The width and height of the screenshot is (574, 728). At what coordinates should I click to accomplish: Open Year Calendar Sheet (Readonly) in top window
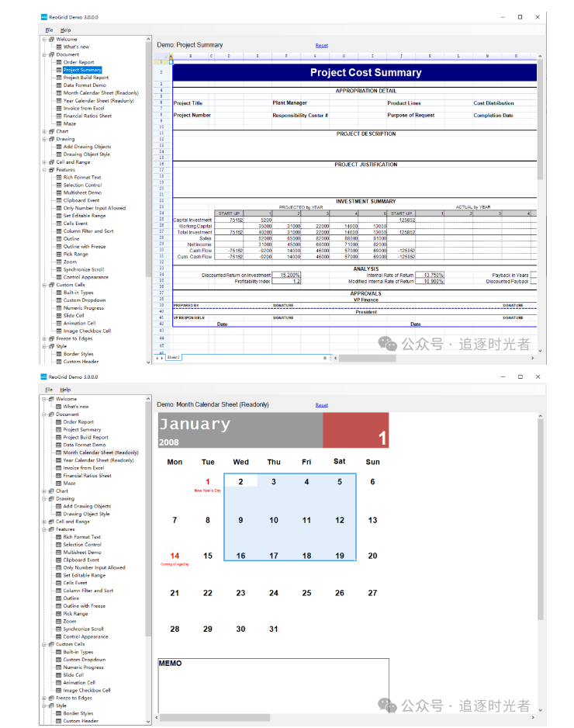coord(99,100)
